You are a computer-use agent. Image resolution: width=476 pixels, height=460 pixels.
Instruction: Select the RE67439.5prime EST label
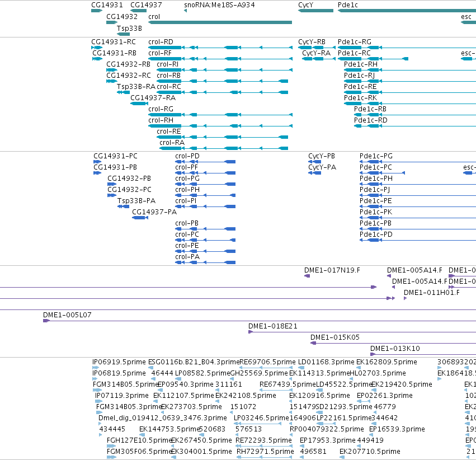(x=288, y=384)
